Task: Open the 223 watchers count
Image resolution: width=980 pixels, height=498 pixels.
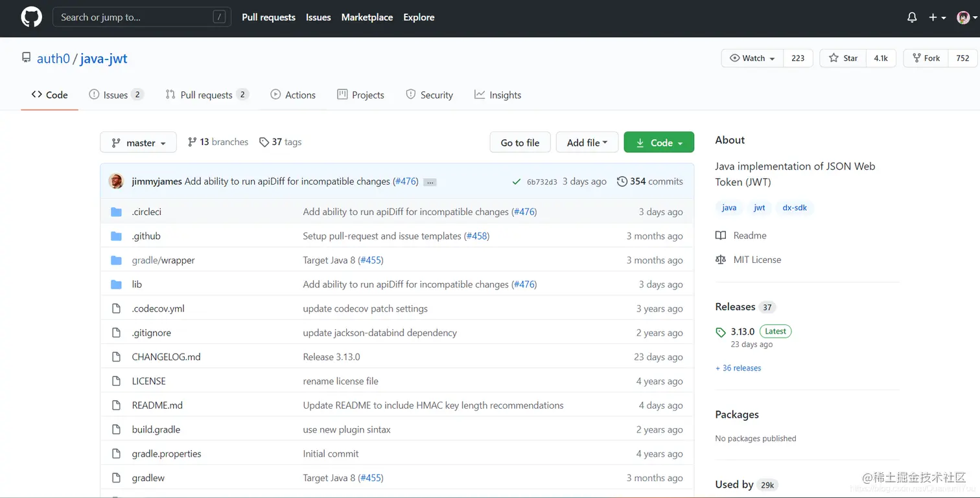Action: click(x=798, y=58)
